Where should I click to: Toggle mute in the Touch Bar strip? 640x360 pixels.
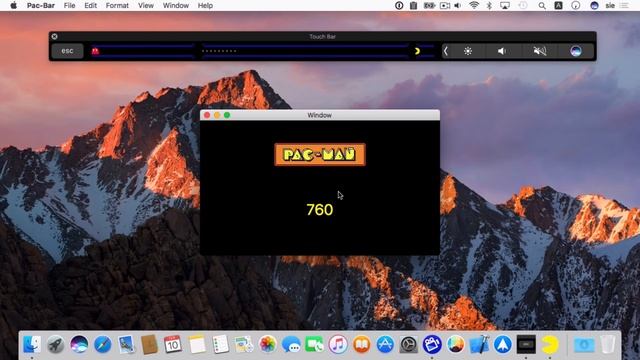[540, 51]
